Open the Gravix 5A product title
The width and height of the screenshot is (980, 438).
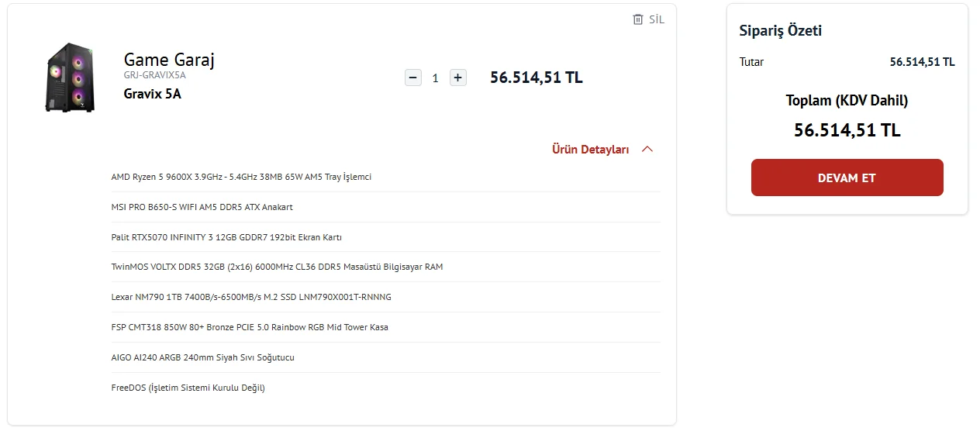click(153, 94)
